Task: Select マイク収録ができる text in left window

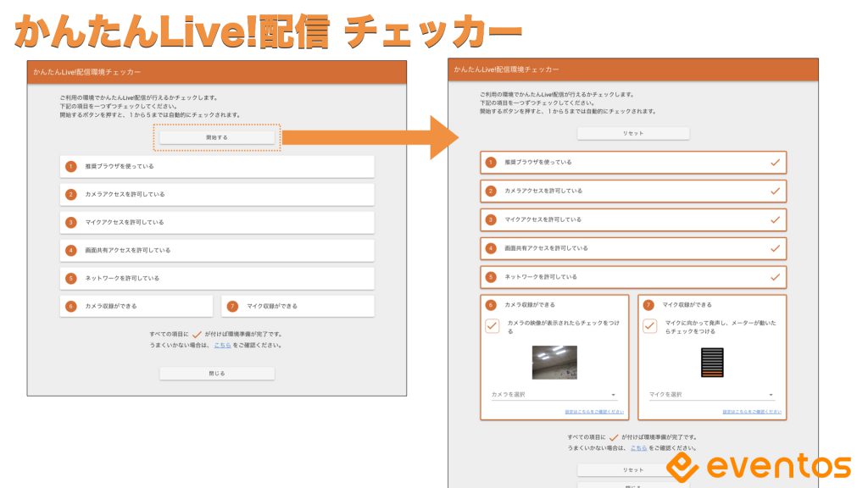Action: click(272, 306)
